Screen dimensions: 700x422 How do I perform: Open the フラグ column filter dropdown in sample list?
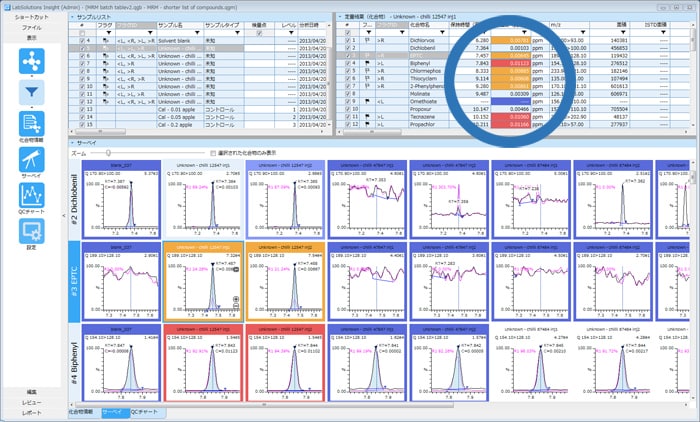pos(109,33)
